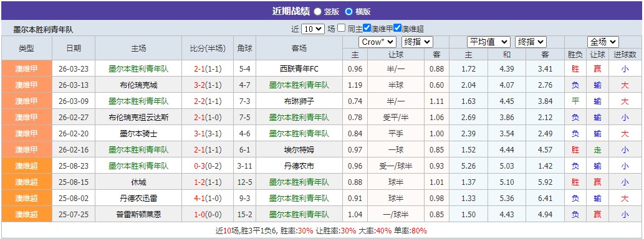Click the handicap 受一/球半
Screen dimensions: 644x239
point(395,166)
